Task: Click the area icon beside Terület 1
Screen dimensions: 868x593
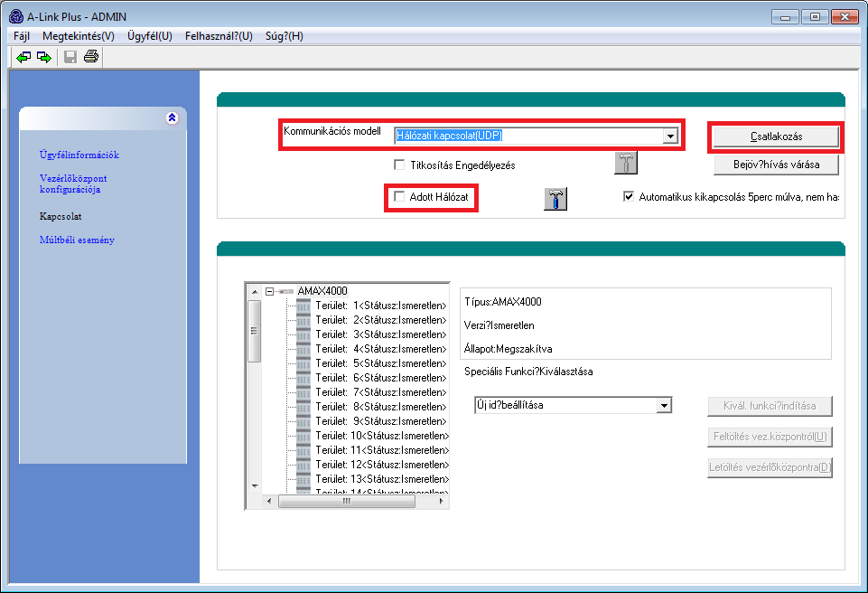Action: 303,306
